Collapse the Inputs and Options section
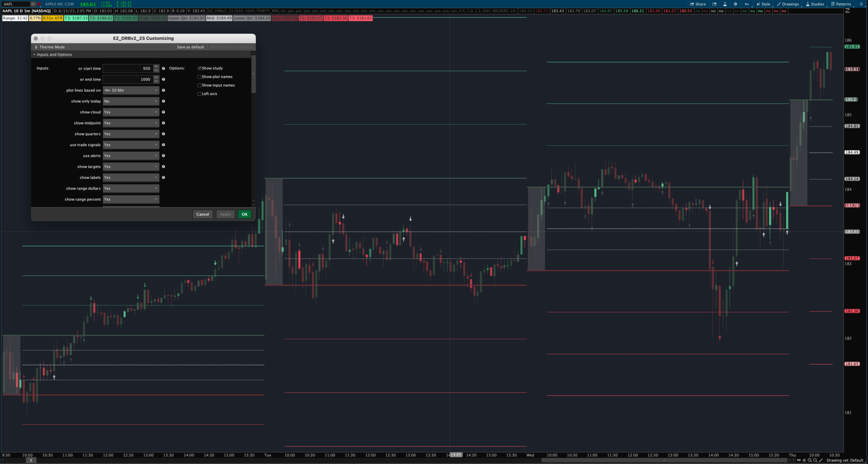Viewport: 868px width, 464px height. 35,54
